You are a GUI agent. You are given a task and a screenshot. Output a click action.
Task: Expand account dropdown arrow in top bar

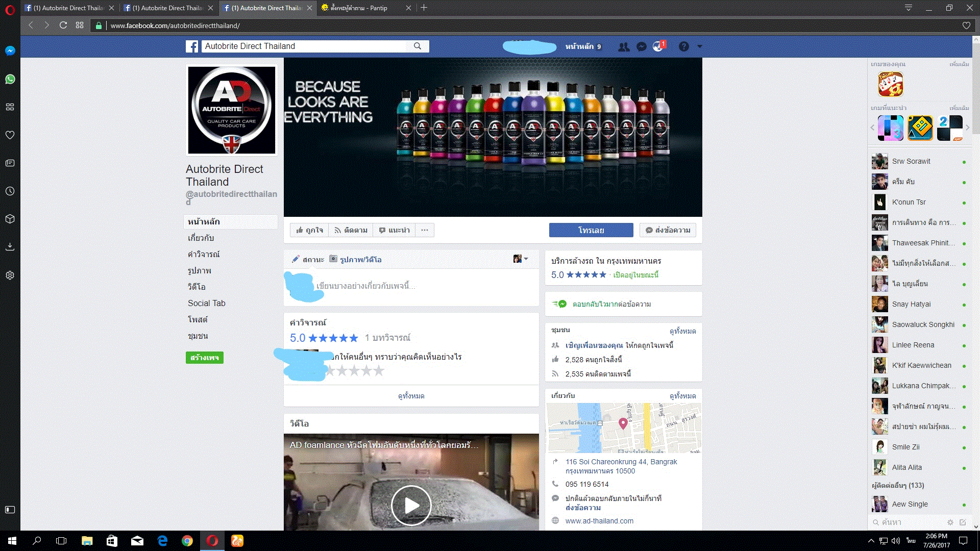(700, 46)
